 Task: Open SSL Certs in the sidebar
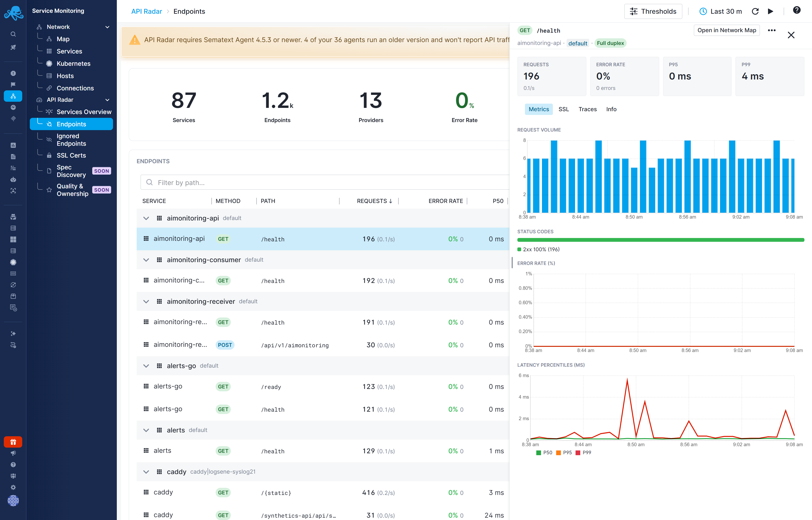tap(71, 155)
